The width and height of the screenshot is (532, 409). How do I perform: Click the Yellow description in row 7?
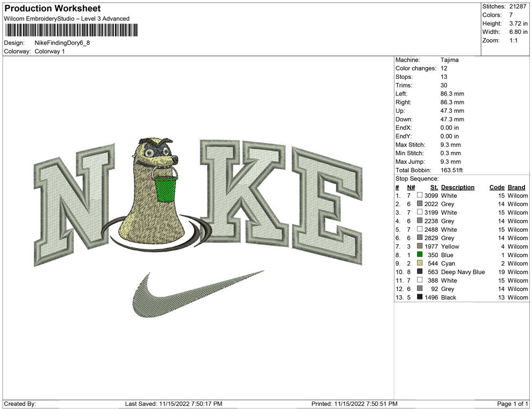click(x=450, y=246)
